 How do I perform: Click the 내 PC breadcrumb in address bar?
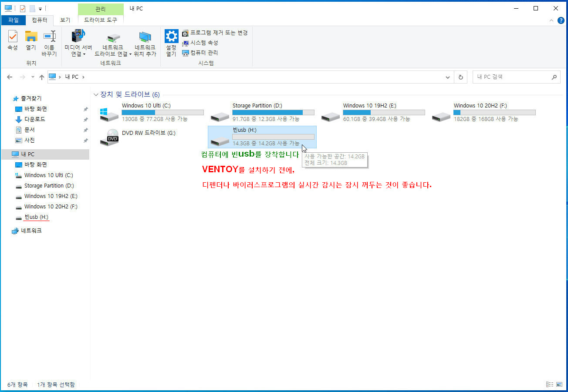[71, 77]
